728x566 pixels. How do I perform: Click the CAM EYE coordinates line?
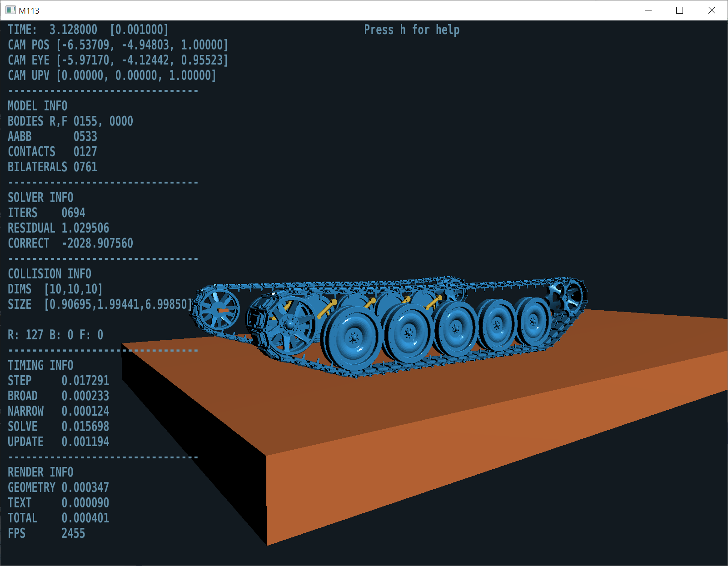(118, 60)
